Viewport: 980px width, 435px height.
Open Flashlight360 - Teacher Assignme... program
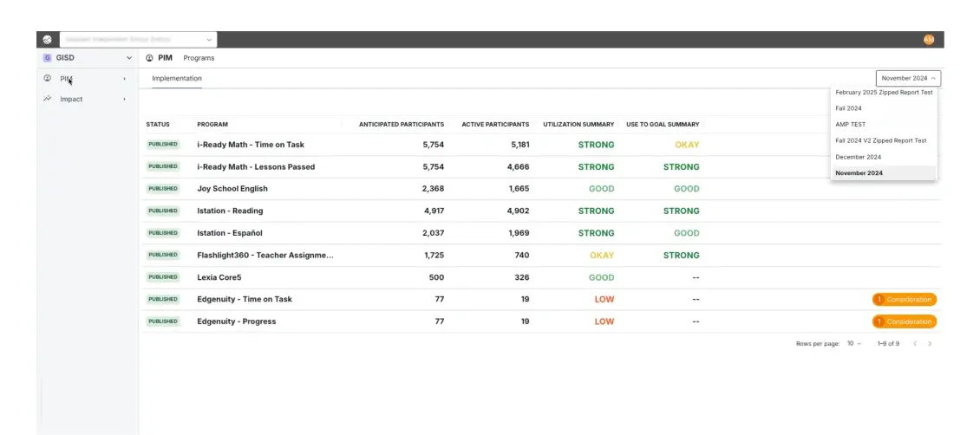(265, 256)
